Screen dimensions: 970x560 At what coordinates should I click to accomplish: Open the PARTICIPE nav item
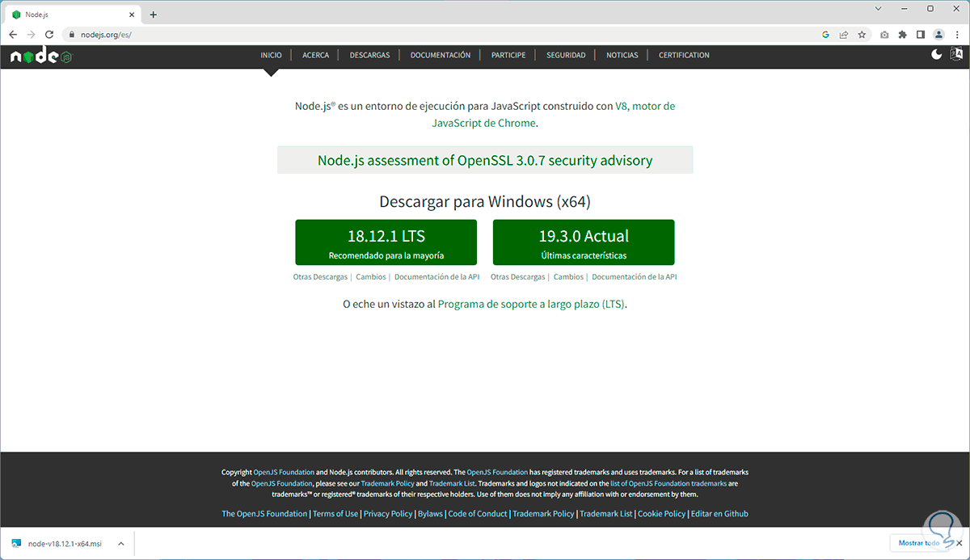click(508, 55)
